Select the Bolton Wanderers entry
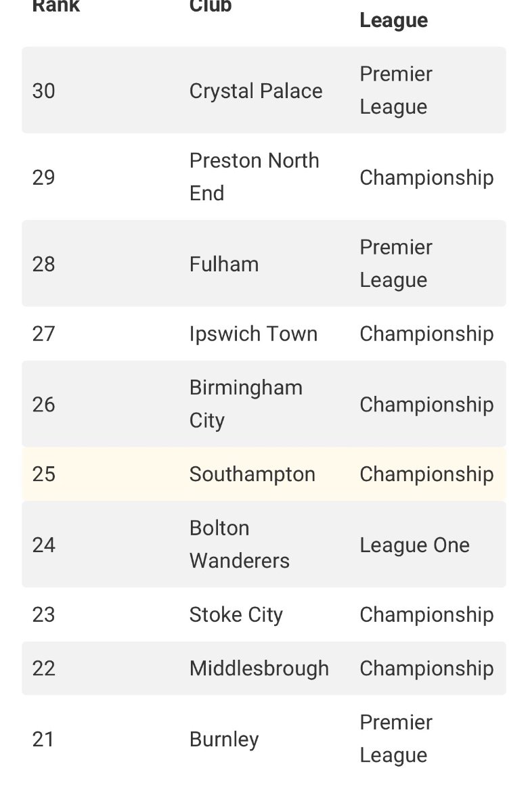528x812 pixels. (x=239, y=545)
